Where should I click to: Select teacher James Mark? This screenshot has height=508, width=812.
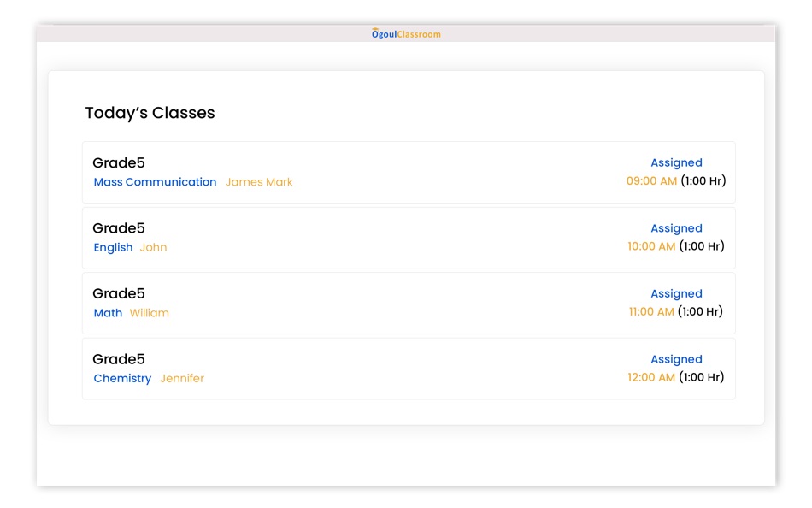pos(259,181)
